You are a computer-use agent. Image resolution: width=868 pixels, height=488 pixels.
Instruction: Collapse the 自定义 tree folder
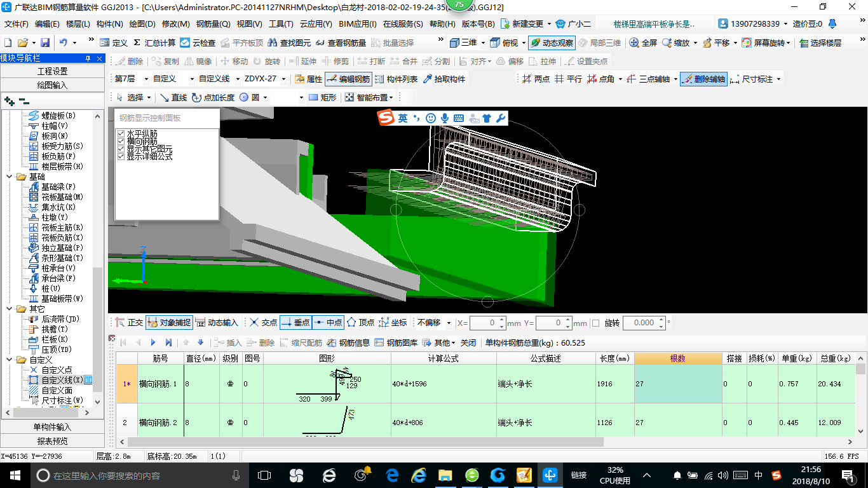tap(9, 360)
